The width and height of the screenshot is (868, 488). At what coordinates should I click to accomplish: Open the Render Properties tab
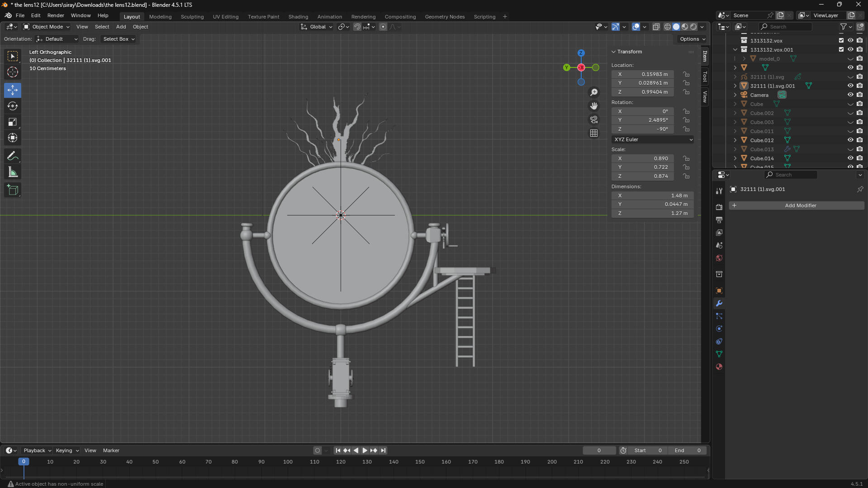[x=719, y=207]
